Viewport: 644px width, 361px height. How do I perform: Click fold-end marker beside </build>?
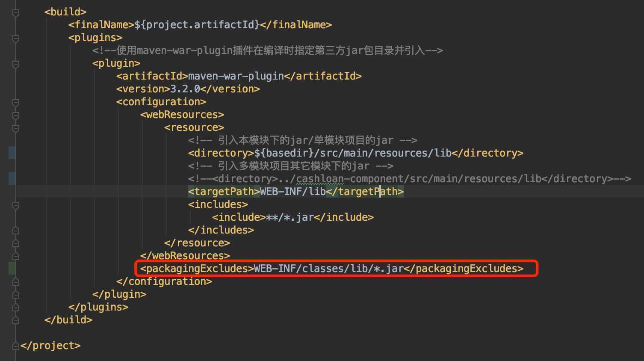[x=16, y=320]
